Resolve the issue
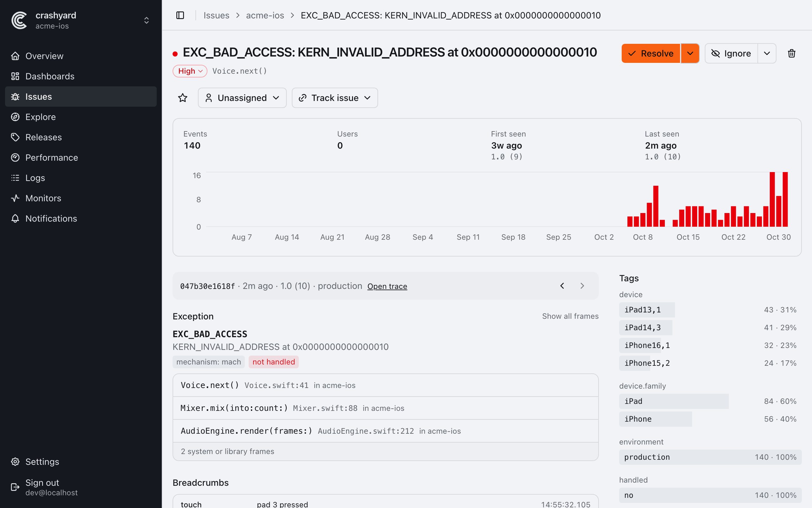The height and width of the screenshot is (508, 812). [651, 53]
